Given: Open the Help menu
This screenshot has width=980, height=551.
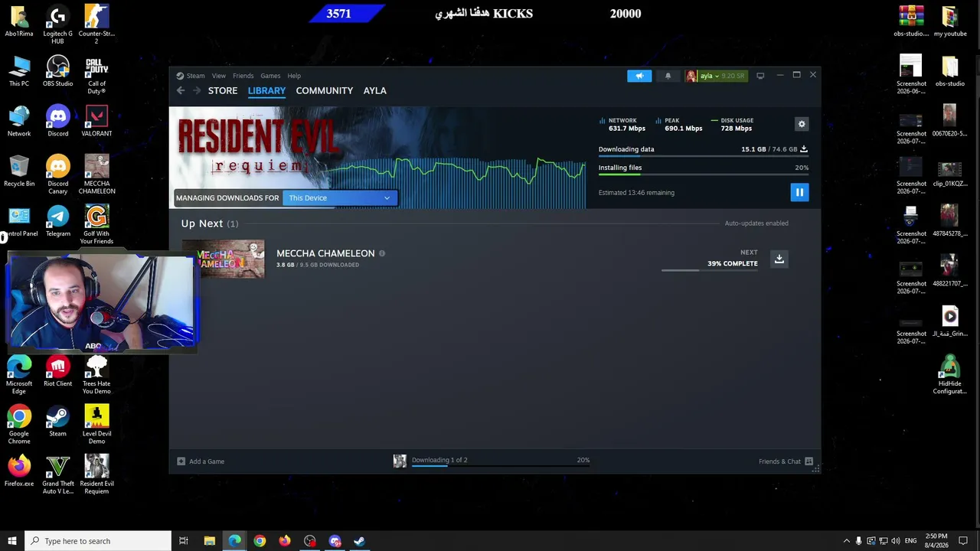Looking at the screenshot, I should coord(294,76).
